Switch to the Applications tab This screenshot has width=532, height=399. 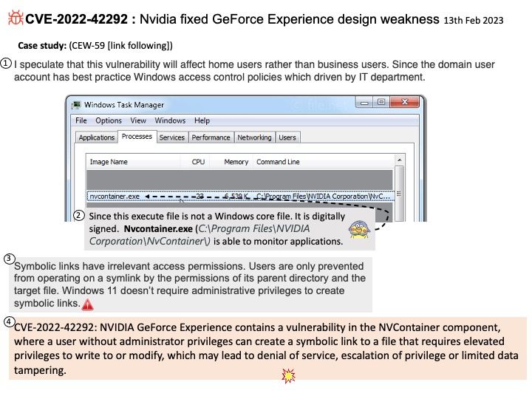point(97,137)
